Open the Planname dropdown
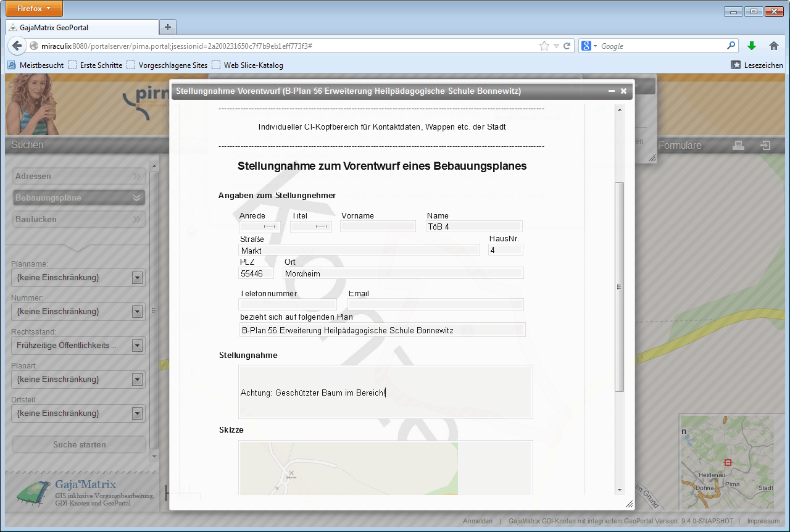 click(x=137, y=278)
